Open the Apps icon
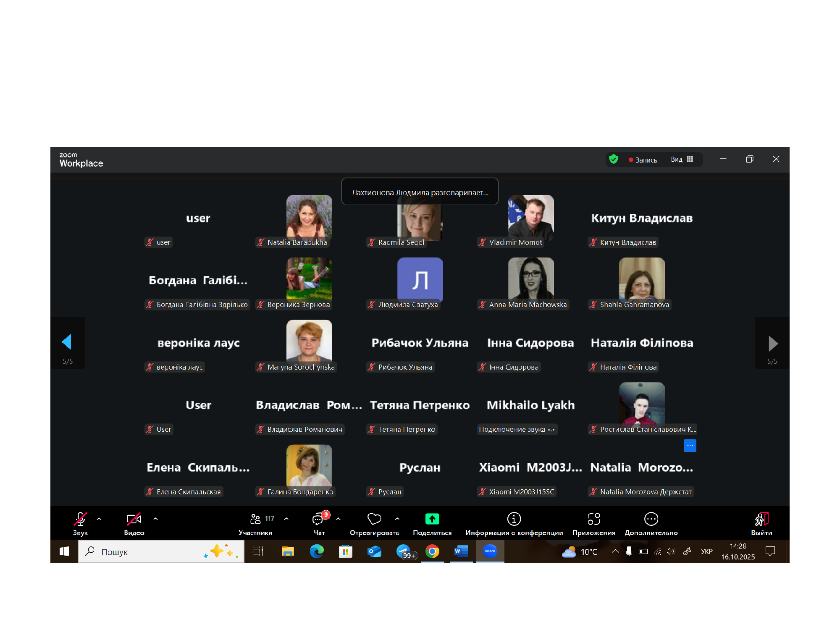840x630 pixels. pyautogui.click(x=593, y=519)
